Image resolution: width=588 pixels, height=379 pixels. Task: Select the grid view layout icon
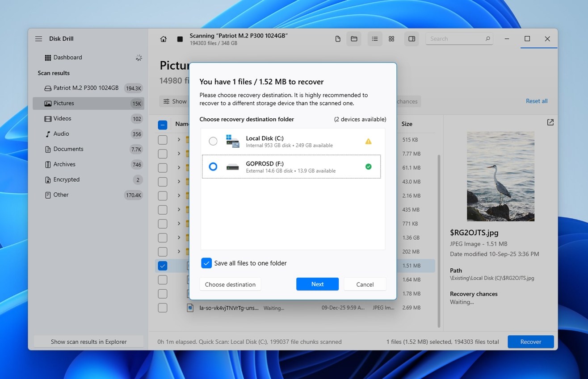click(391, 39)
